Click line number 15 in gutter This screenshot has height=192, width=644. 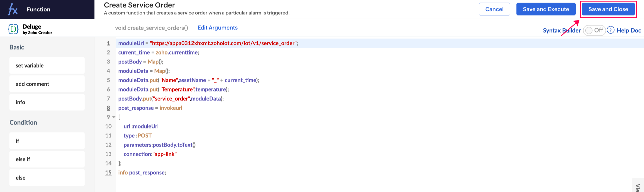pyautogui.click(x=108, y=172)
